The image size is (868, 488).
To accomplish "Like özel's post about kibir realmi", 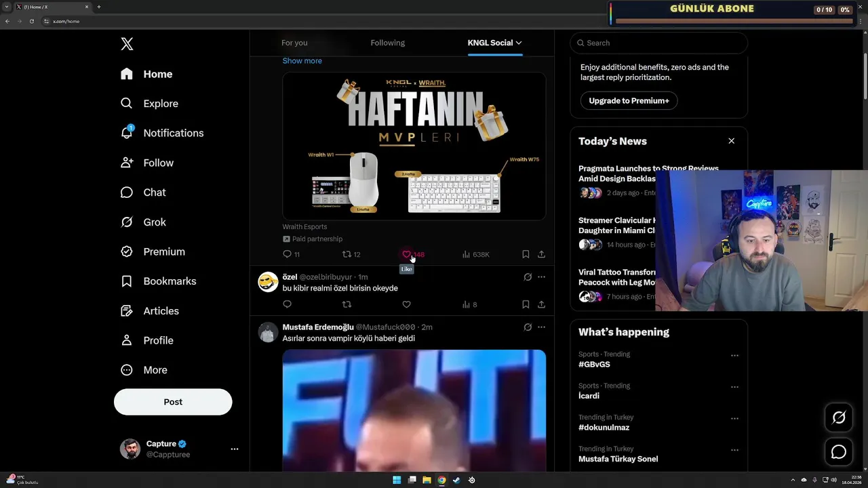I will 406,304.
